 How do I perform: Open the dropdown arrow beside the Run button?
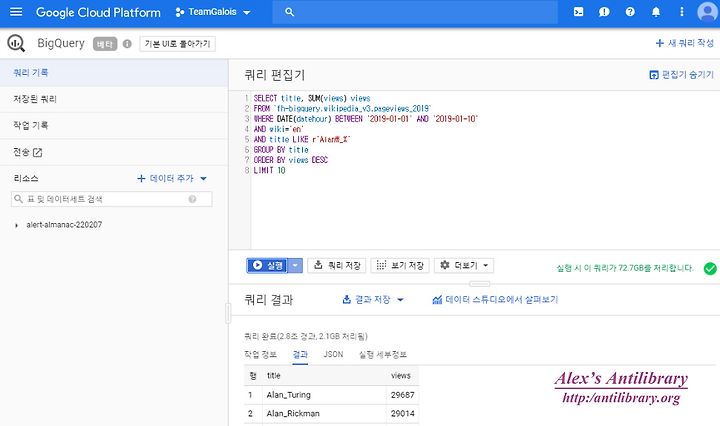coord(295,265)
